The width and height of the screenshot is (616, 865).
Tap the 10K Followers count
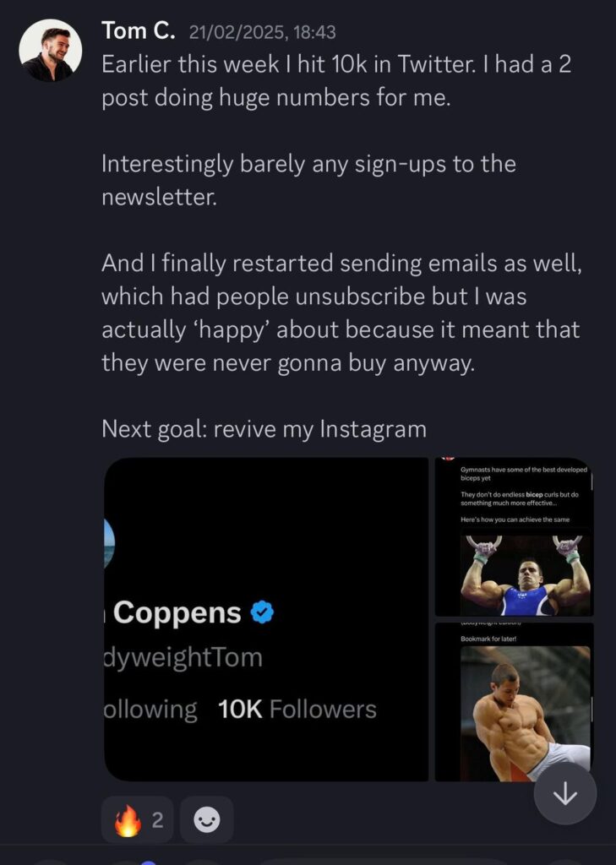coord(297,710)
